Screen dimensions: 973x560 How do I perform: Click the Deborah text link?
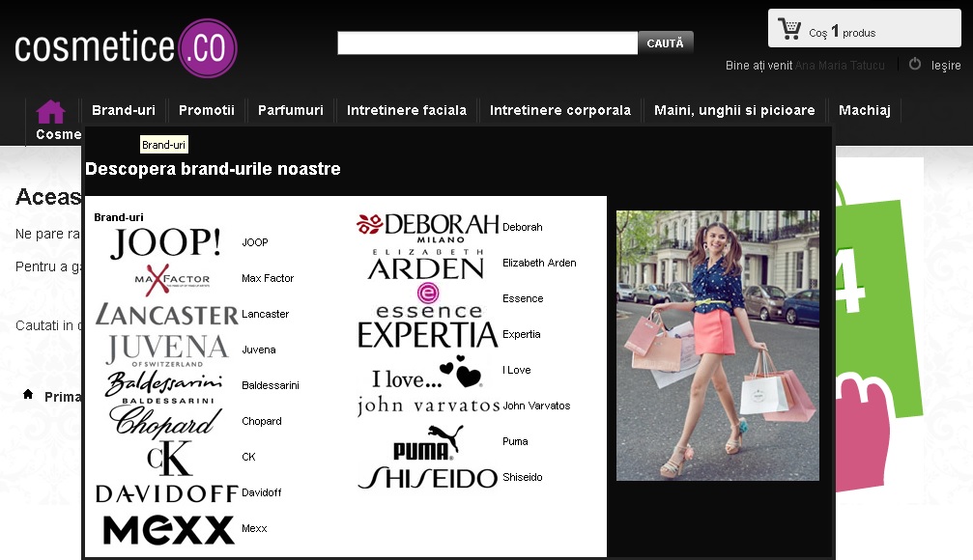(x=523, y=227)
